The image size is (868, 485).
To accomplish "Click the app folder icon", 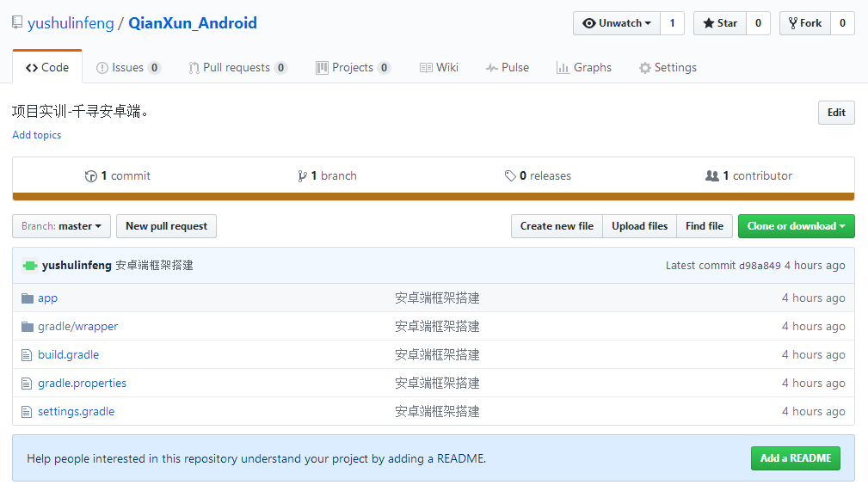I will (x=28, y=298).
